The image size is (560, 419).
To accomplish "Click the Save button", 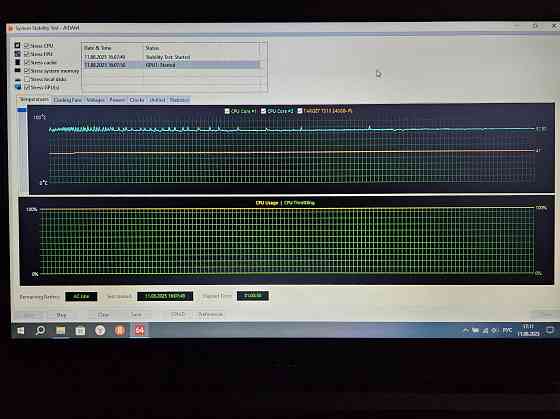I will point(136,315).
